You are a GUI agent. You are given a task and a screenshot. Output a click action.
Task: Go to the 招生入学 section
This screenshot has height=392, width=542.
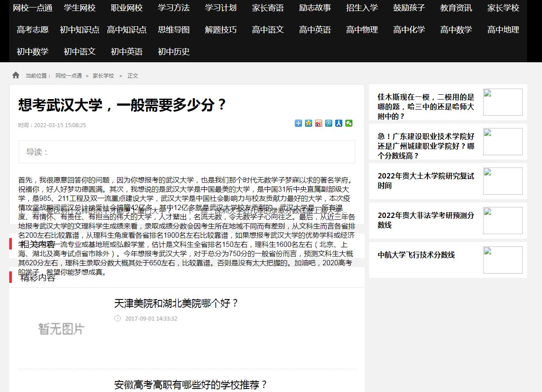362,8
